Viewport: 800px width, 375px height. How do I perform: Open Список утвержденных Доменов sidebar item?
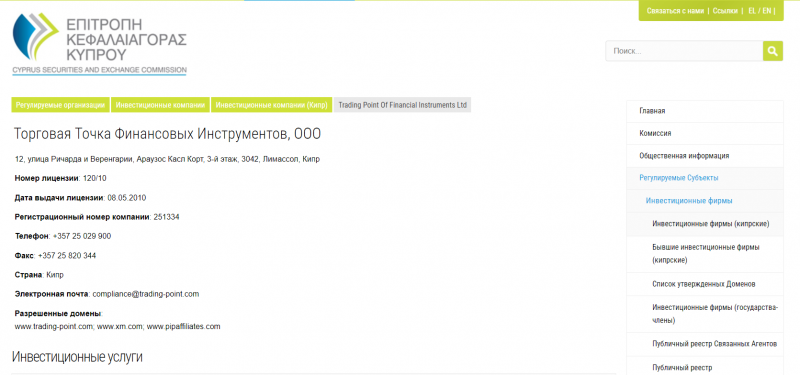pos(705,284)
